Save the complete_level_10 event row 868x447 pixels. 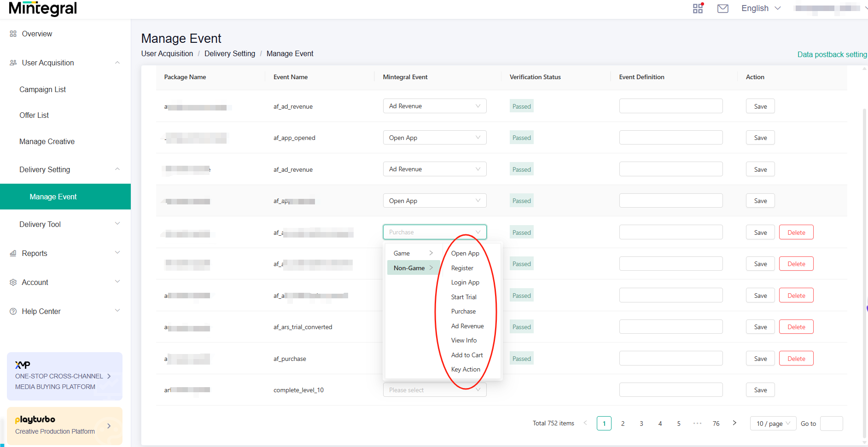(x=760, y=390)
